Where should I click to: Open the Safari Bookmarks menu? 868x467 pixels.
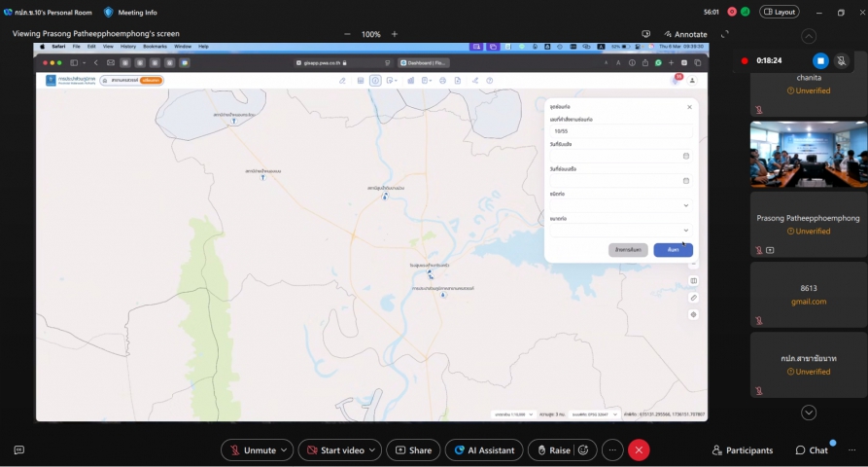[x=155, y=47]
